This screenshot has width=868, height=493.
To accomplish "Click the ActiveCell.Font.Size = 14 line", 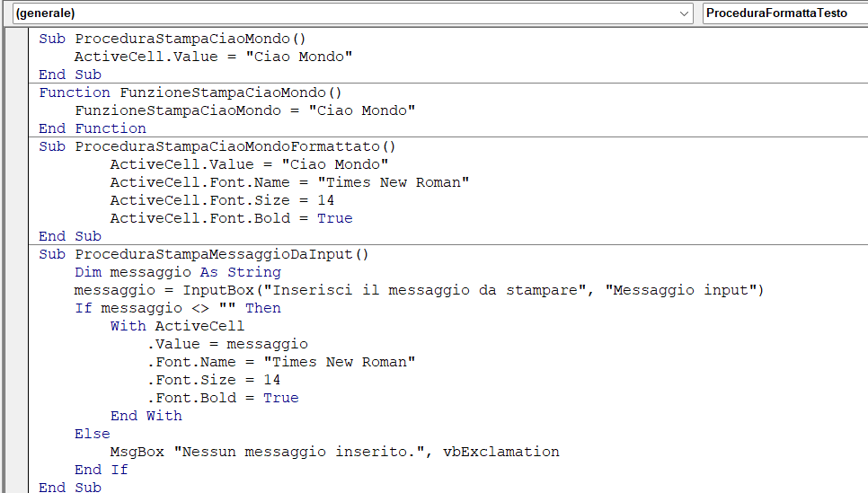I will click(x=222, y=200).
